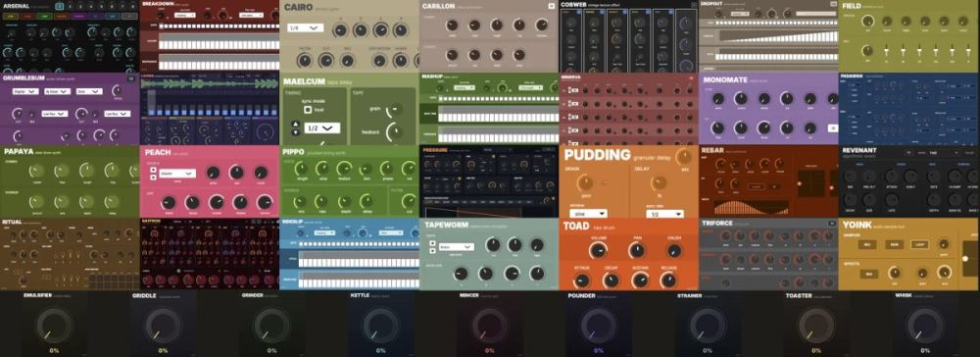The height and width of the screenshot is (357, 980).
Task: Click the REV button in Yoink effects
Action: 869,274
